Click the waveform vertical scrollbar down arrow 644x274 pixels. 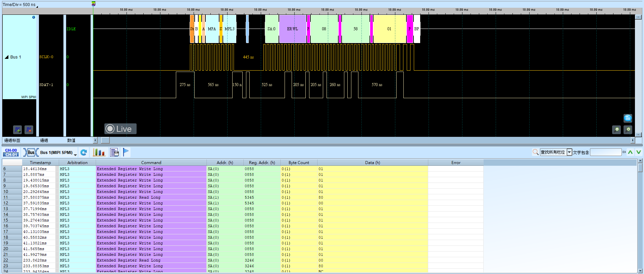pyautogui.click(x=638, y=134)
